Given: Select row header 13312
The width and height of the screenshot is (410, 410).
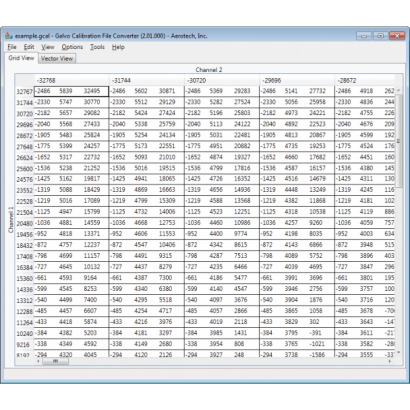Looking at the screenshot, I should (25, 300).
